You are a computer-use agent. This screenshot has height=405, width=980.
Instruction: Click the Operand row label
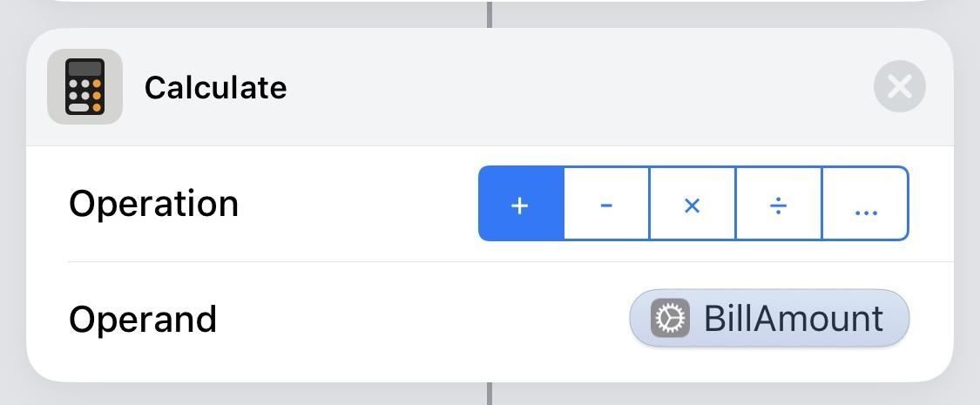click(x=142, y=319)
